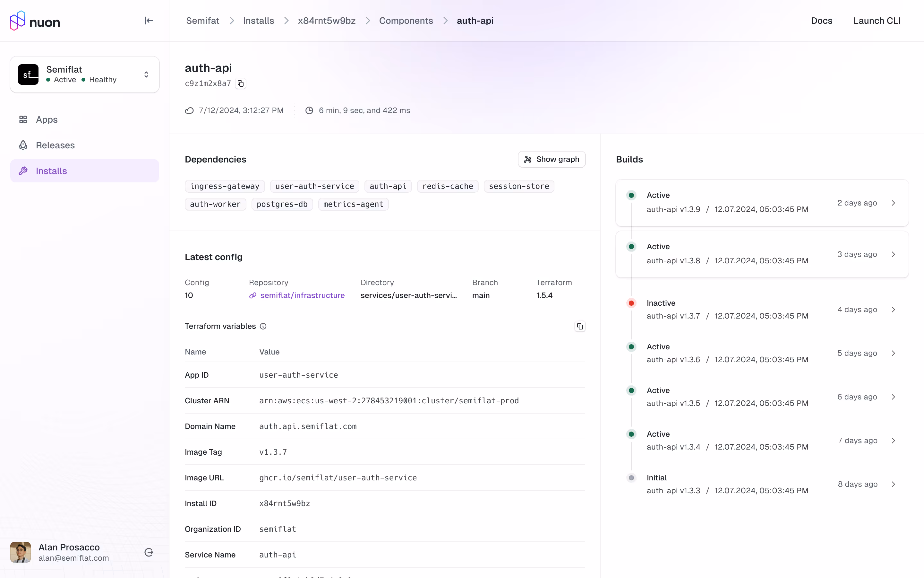Click the Semiflat org avatar
Image resolution: width=924 pixels, height=578 pixels.
pyautogui.click(x=28, y=74)
